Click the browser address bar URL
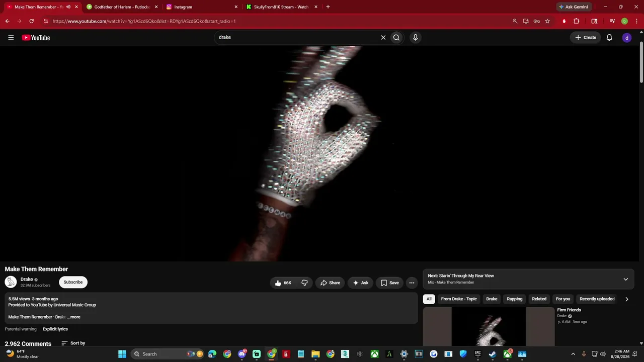 coord(144,21)
